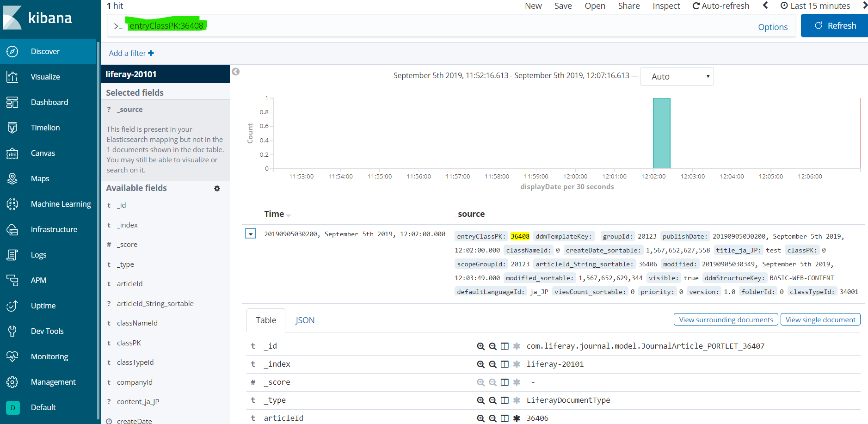Open Discover compass icon
The image size is (868, 424).
tap(12, 51)
